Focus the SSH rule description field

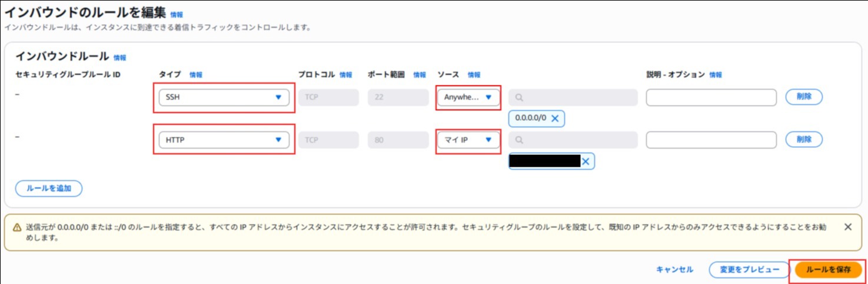[711, 97]
